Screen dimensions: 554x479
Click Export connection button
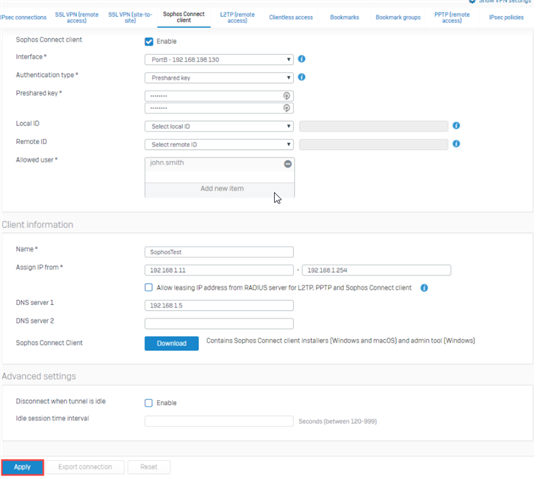85,467
